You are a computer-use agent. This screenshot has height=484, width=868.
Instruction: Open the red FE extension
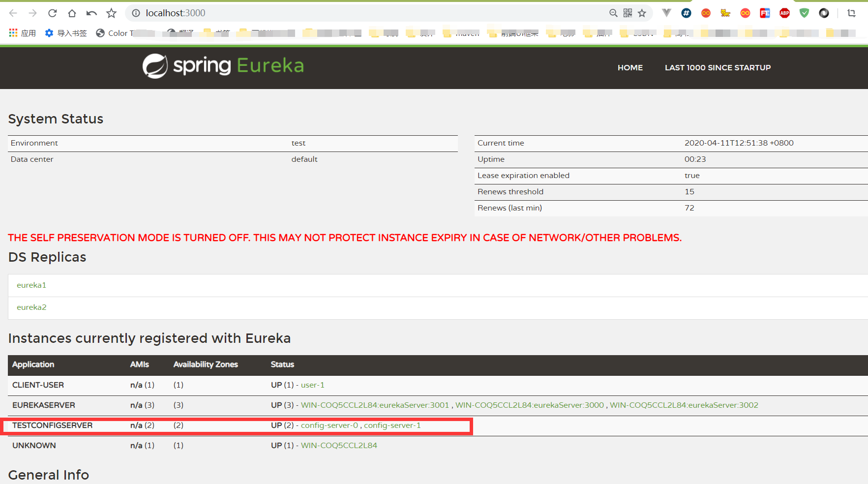(765, 13)
